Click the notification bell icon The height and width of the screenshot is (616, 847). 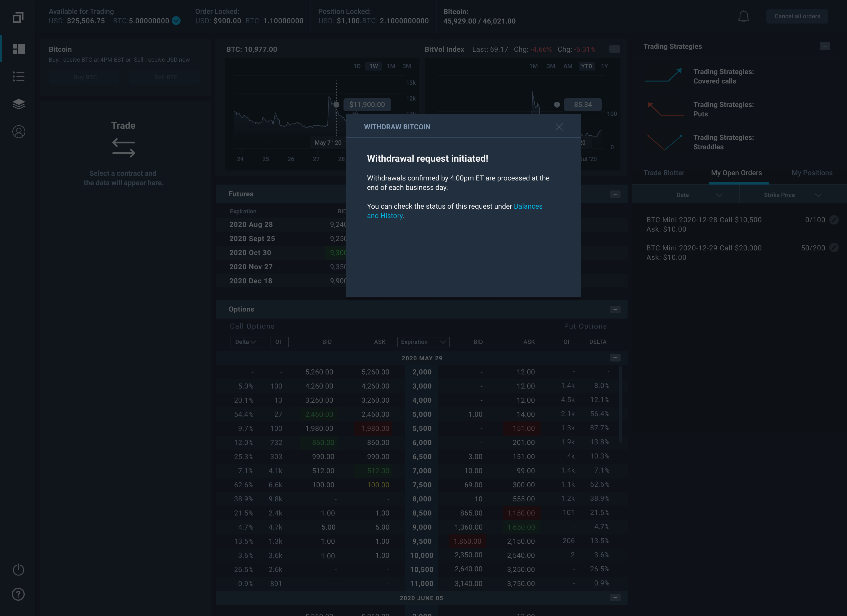[x=743, y=16]
